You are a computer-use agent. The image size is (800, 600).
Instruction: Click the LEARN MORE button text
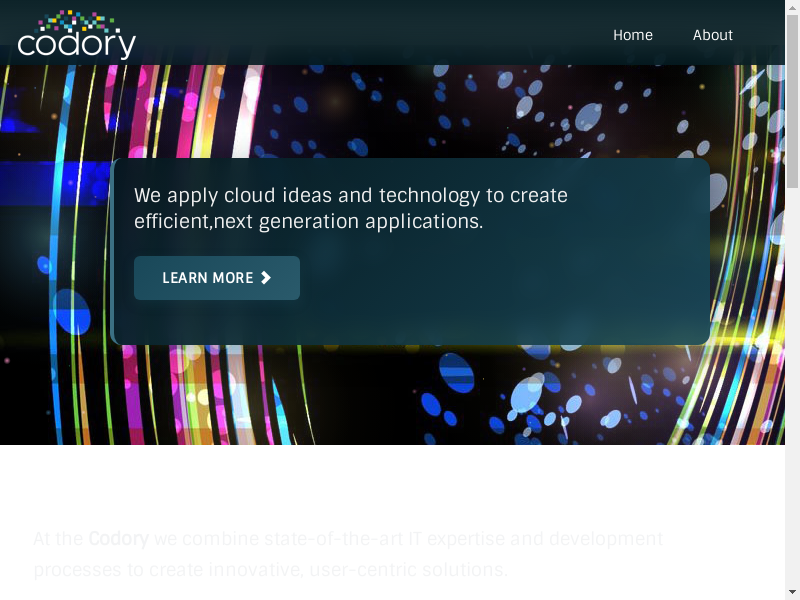pyautogui.click(x=208, y=278)
